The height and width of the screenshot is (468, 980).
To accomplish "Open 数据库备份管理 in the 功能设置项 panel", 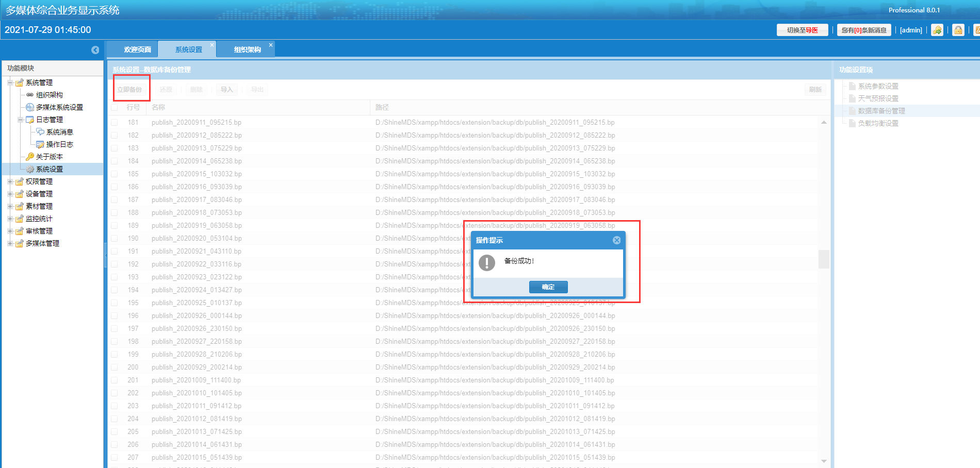I will tap(881, 111).
